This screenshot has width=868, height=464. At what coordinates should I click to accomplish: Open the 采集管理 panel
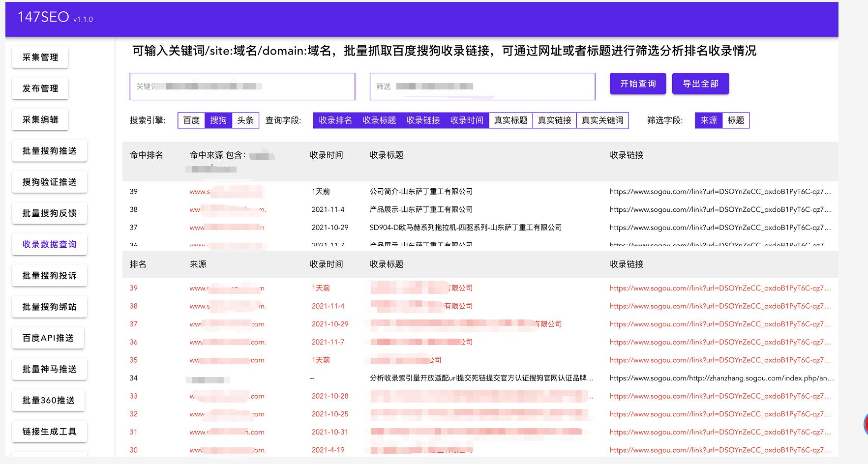click(40, 57)
